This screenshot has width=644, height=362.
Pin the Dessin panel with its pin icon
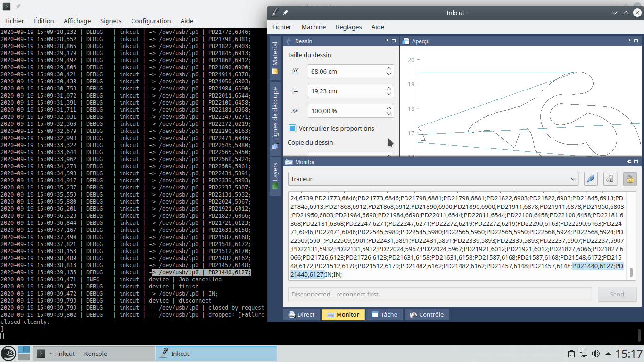(x=386, y=41)
